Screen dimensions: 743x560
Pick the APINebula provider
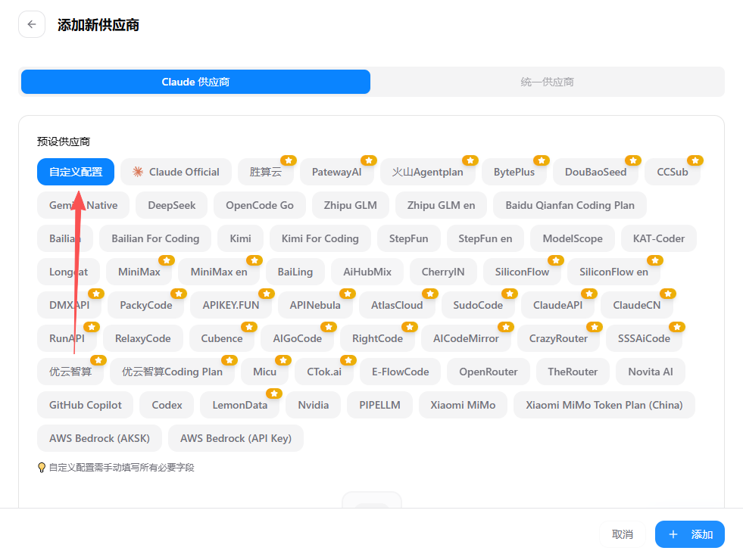(x=315, y=305)
